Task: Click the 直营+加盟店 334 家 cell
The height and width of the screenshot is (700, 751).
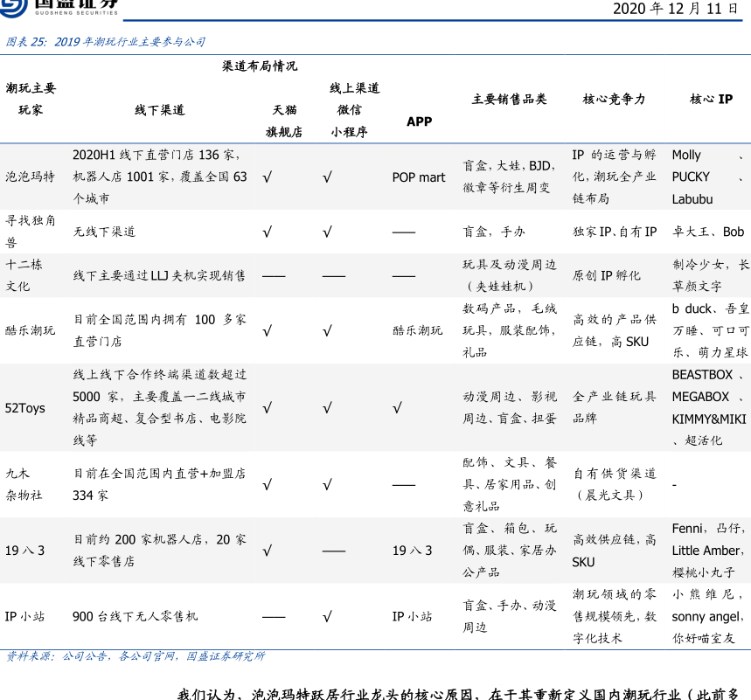Action: [x=159, y=484]
